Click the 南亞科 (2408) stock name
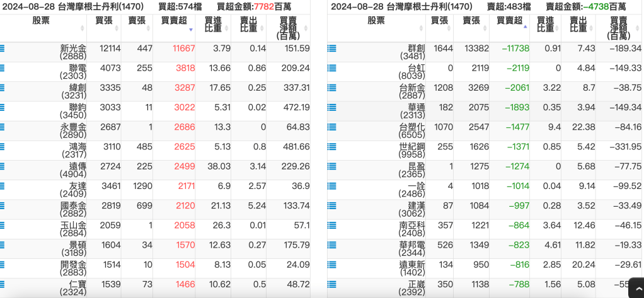The height and width of the screenshot is (298, 644). point(412,229)
